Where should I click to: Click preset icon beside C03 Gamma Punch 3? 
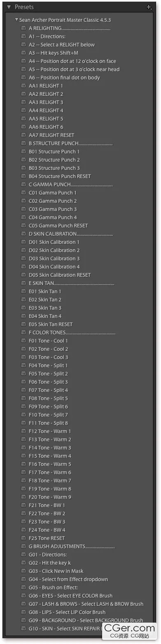tap(23, 209)
